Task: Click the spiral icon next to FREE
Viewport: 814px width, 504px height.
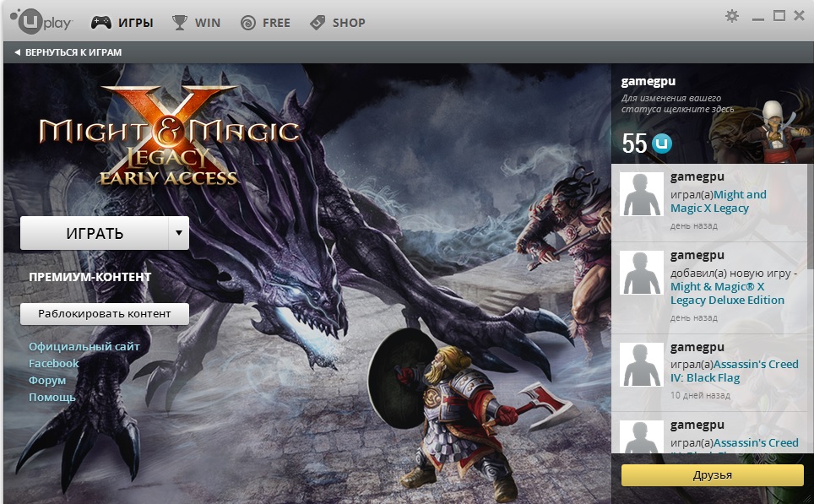Action: coord(248,23)
